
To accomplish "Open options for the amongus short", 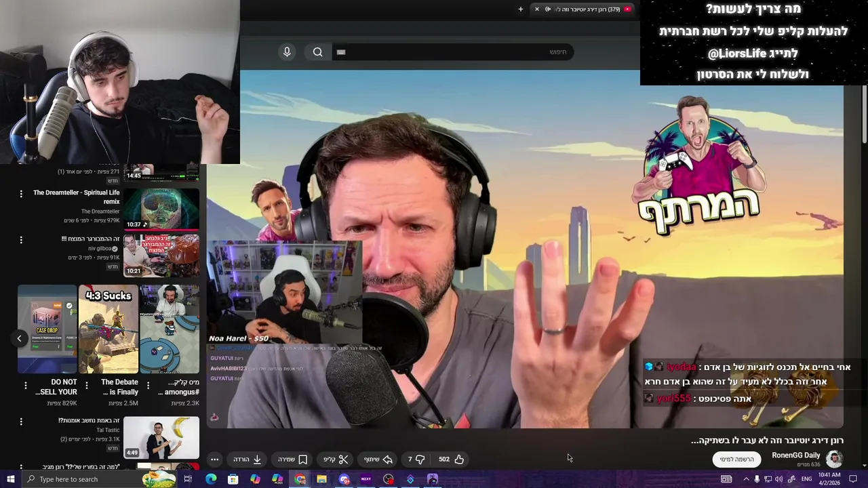I will 148,386.
